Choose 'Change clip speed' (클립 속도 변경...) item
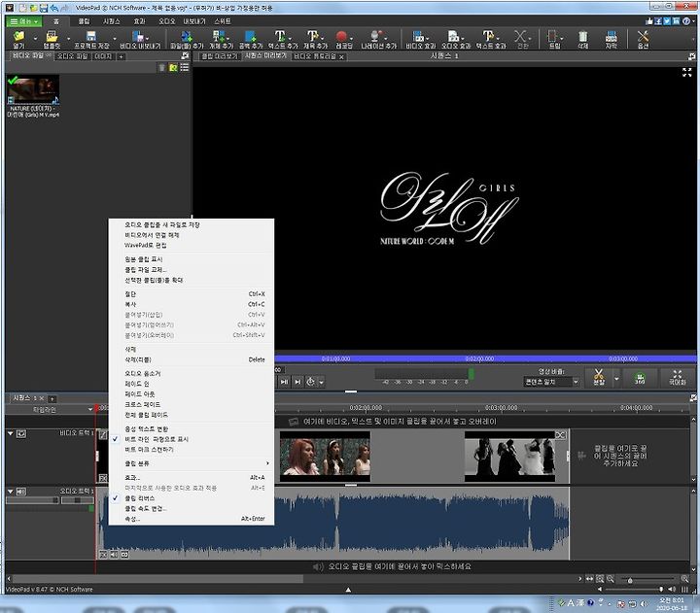This screenshot has height=613, width=700. click(x=146, y=509)
